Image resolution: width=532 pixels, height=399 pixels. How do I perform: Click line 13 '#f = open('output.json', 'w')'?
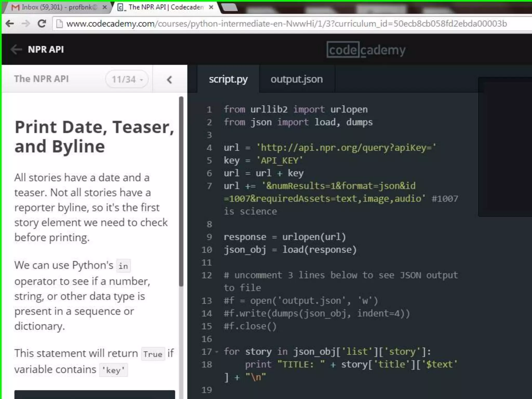pos(301,301)
